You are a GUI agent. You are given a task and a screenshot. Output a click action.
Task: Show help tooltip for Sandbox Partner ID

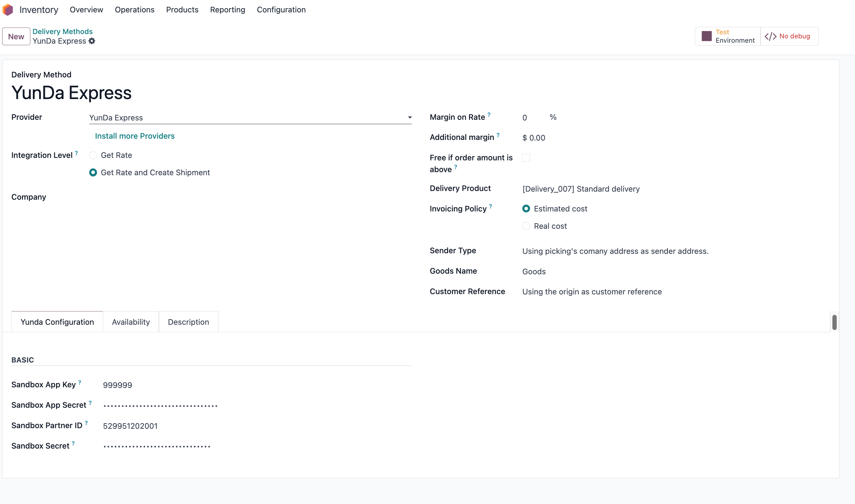tap(86, 423)
